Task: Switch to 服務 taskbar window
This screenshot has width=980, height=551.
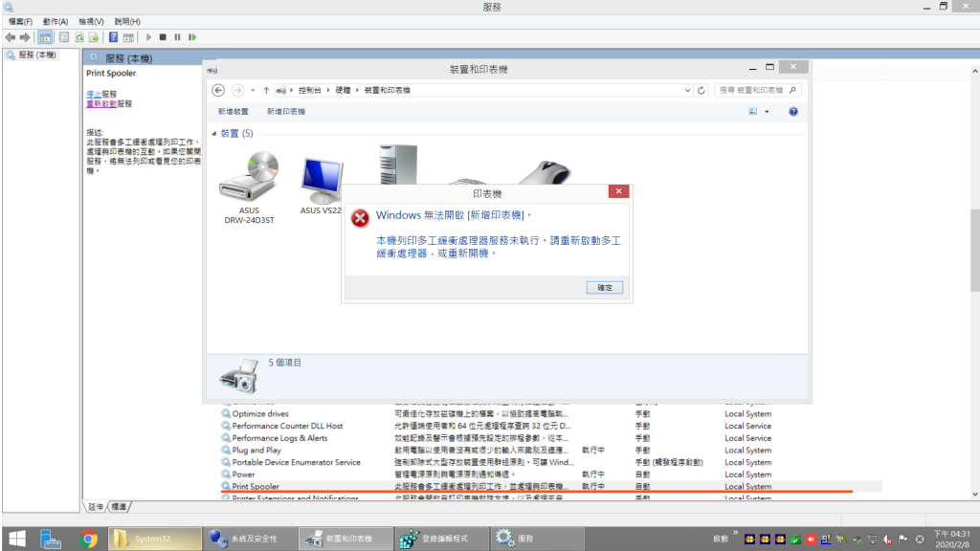Action: [538, 539]
